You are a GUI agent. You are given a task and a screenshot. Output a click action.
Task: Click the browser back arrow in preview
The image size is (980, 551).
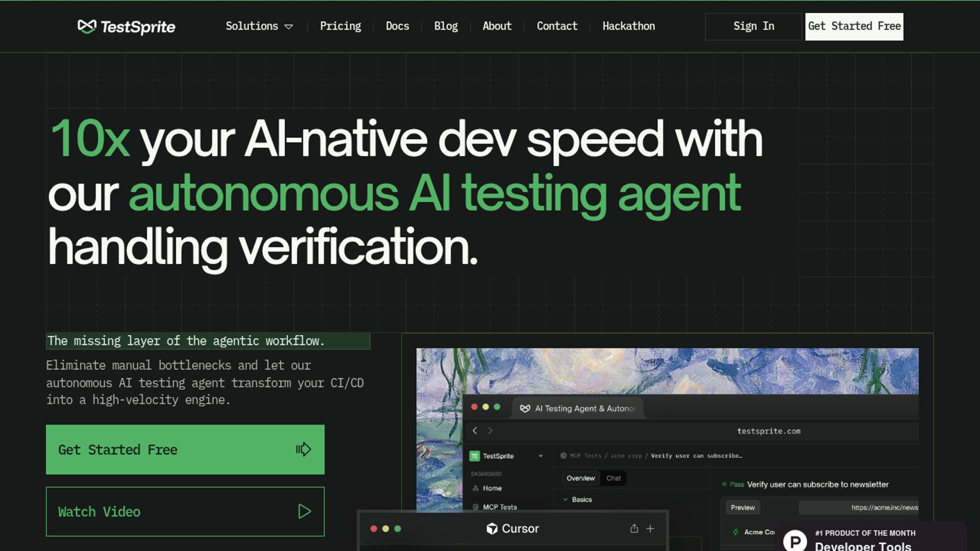tap(475, 431)
